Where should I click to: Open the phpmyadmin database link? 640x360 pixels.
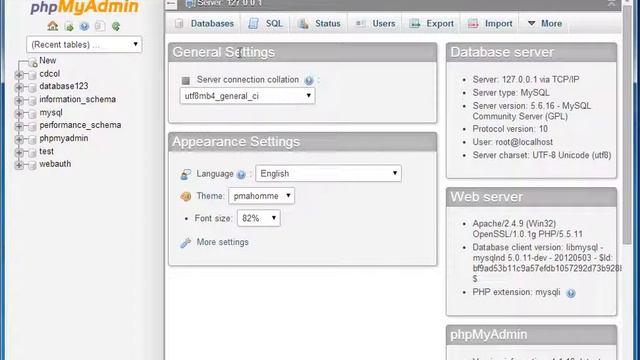pos(64,138)
